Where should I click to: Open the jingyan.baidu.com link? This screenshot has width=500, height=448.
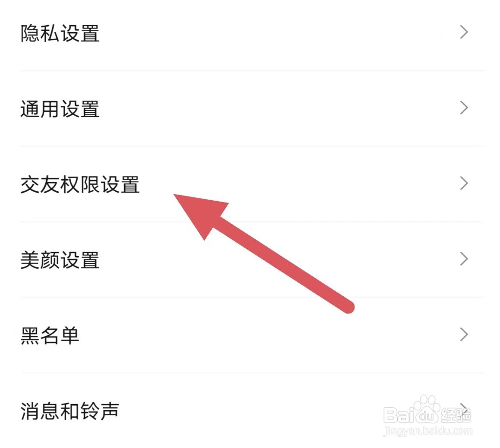[x=428, y=431]
